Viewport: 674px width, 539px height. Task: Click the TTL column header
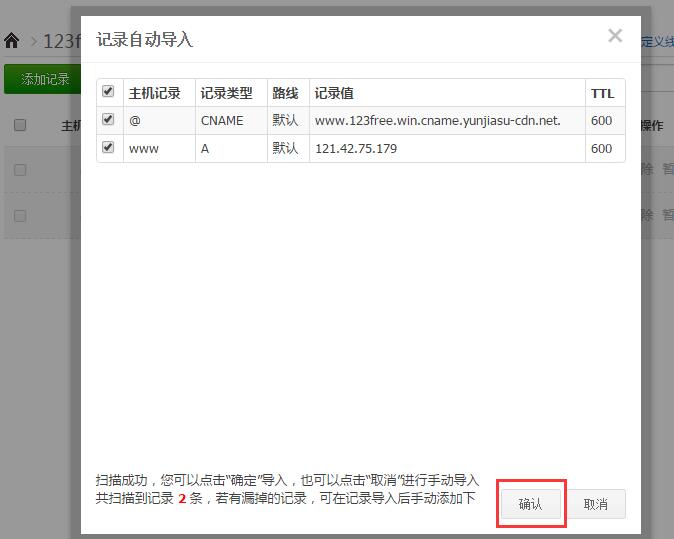602,93
